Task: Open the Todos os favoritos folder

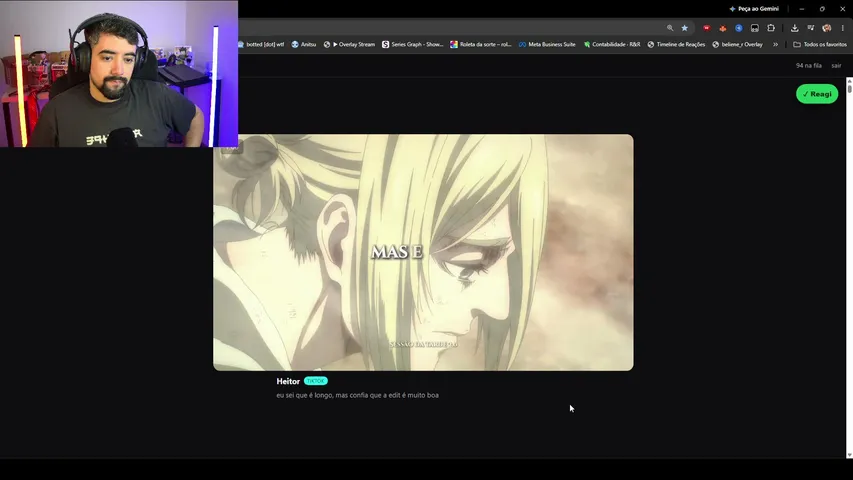Action: point(820,45)
